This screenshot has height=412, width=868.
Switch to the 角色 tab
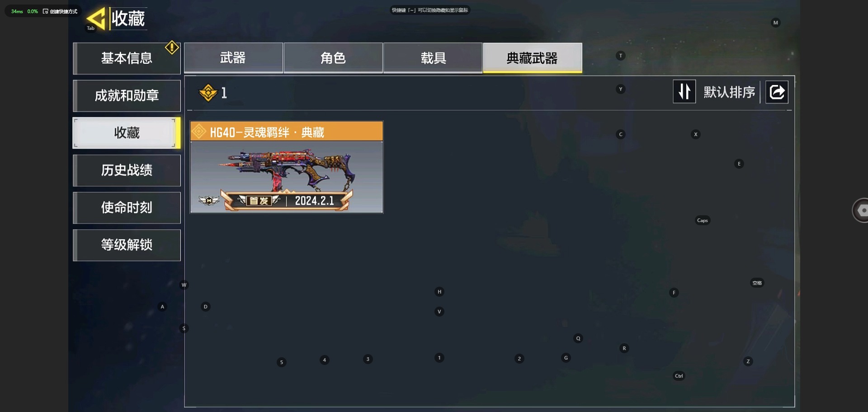point(333,58)
